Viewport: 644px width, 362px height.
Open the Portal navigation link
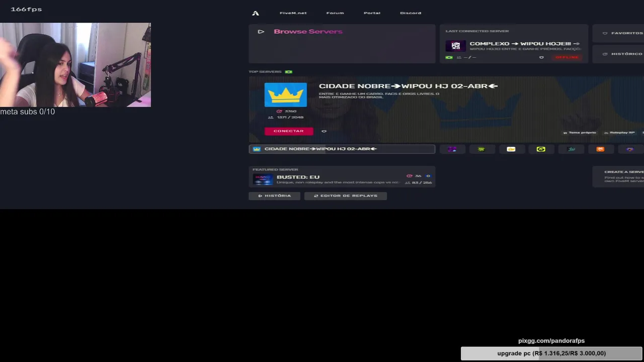coord(372,13)
